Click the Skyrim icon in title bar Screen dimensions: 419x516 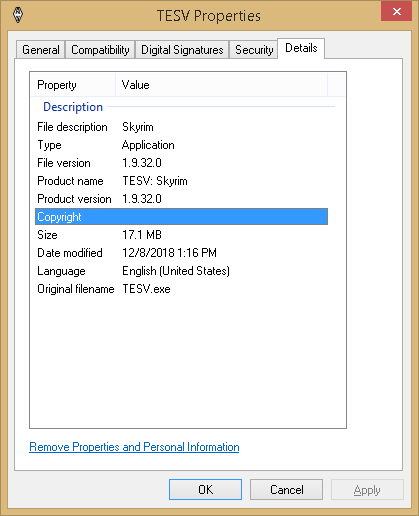click(x=18, y=15)
